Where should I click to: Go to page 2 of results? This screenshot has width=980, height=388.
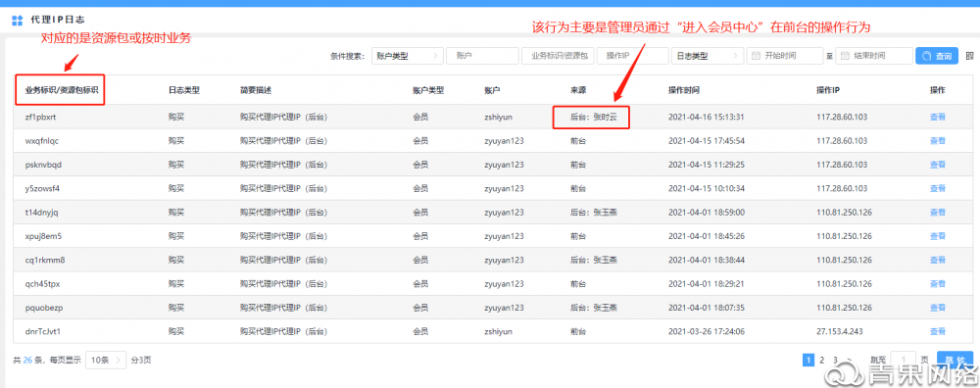pyautogui.click(x=822, y=360)
